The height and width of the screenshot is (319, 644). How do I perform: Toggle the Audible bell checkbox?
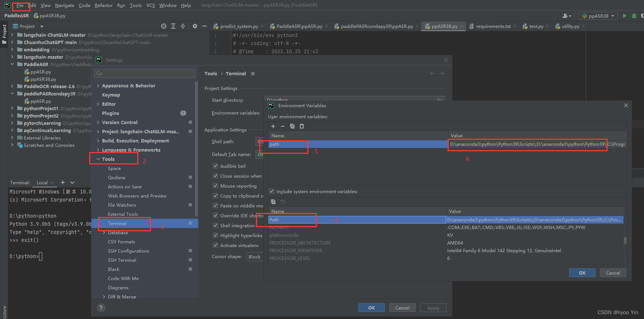click(216, 166)
